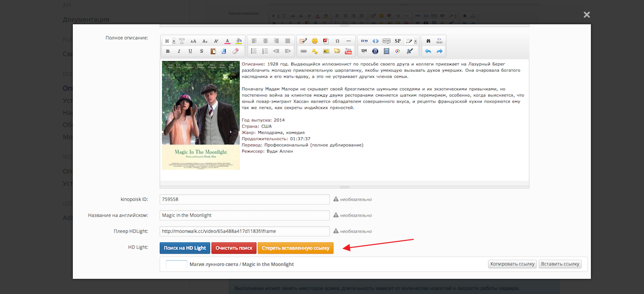Insert a bulleted list
Viewport: 644px width, 294px height.
(x=254, y=51)
